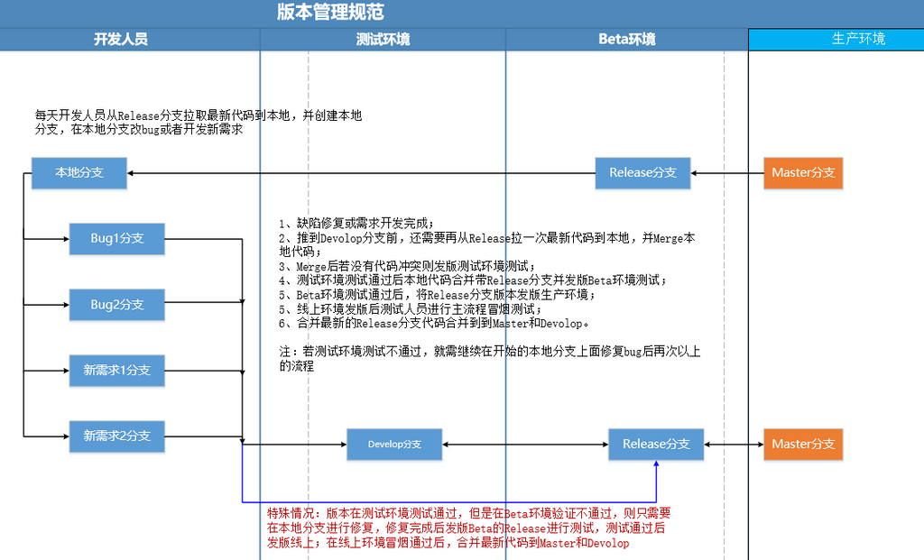924x560 pixels.
Task: Select the 新需求2分支 box
Action: [x=116, y=436]
